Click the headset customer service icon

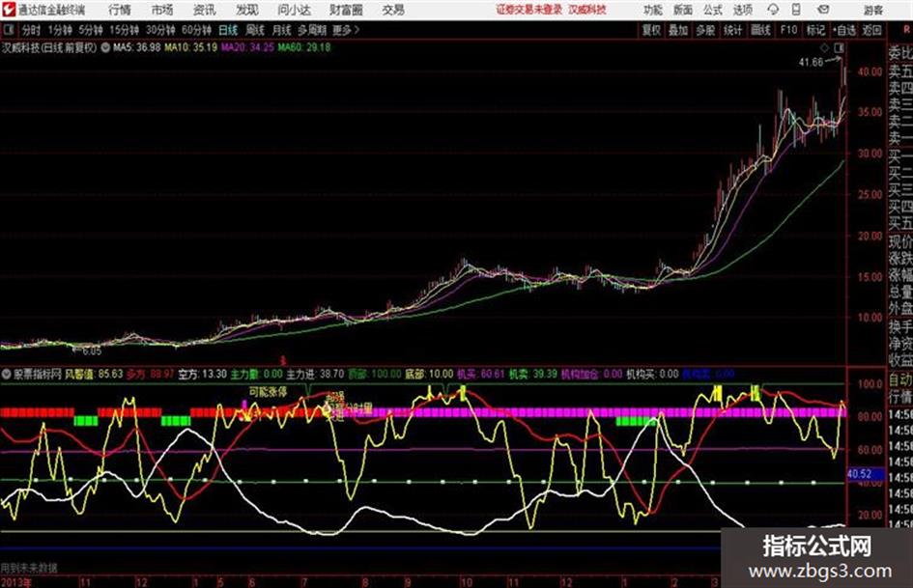coord(773,10)
